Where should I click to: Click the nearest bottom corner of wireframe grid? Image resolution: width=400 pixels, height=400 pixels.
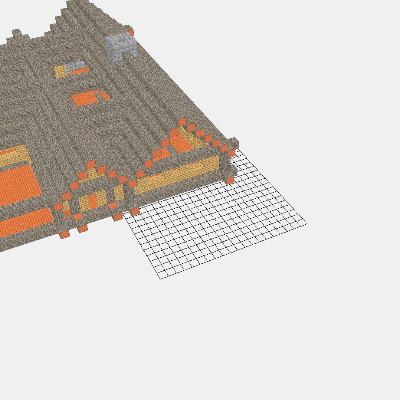pyautogui.click(x=161, y=278)
